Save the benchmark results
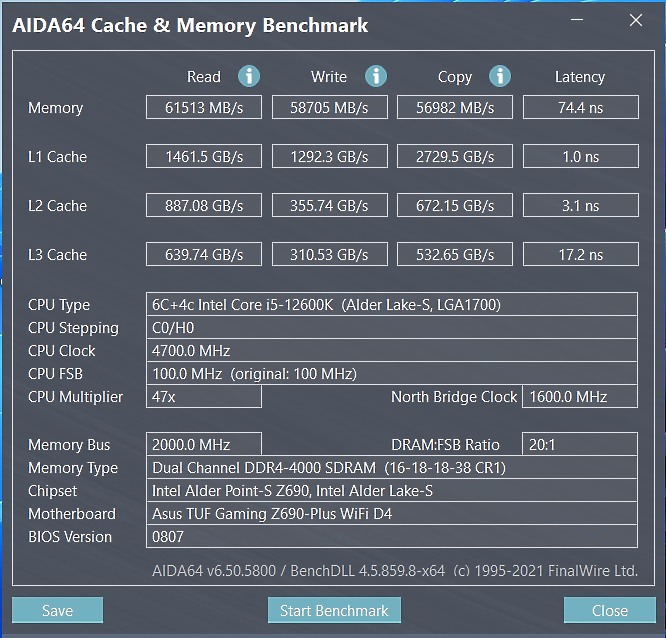This screenshot has width=666, height=638. (x=57, y=610)
